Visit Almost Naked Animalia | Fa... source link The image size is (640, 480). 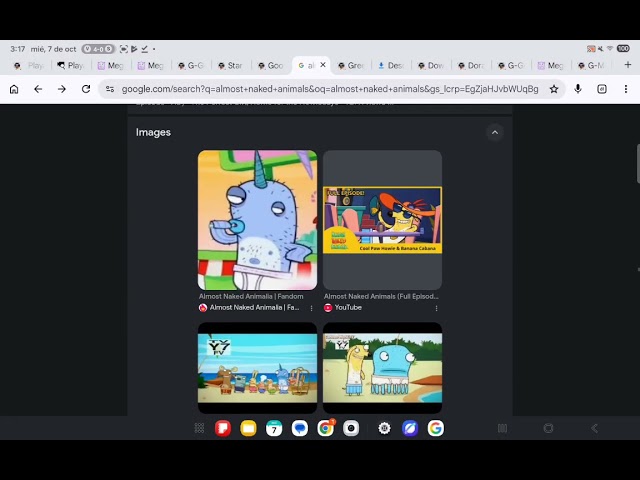coord(249,307)
